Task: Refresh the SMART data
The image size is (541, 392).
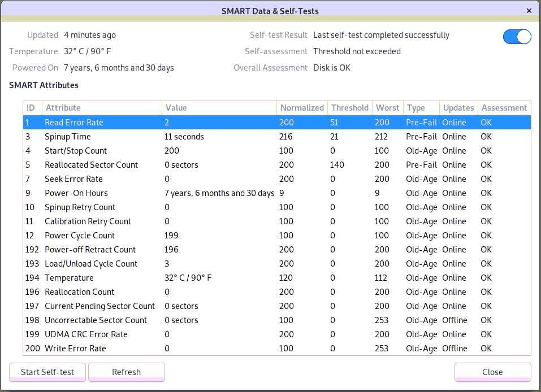Action: click(x=126, y=372)
